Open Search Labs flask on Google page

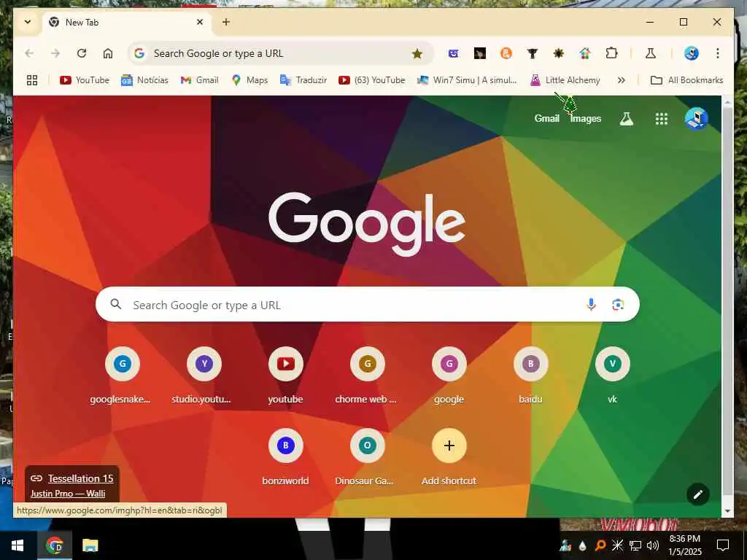[x=627, y=119]
